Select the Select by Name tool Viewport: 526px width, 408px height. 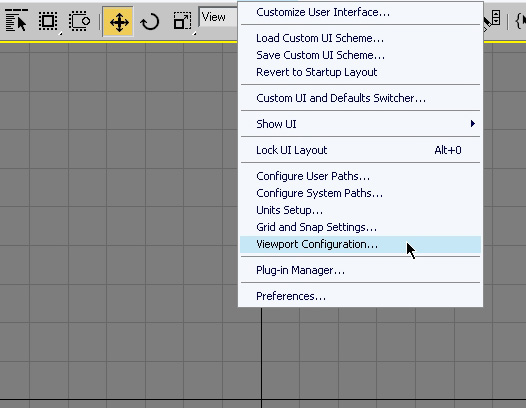pos(16,21)
